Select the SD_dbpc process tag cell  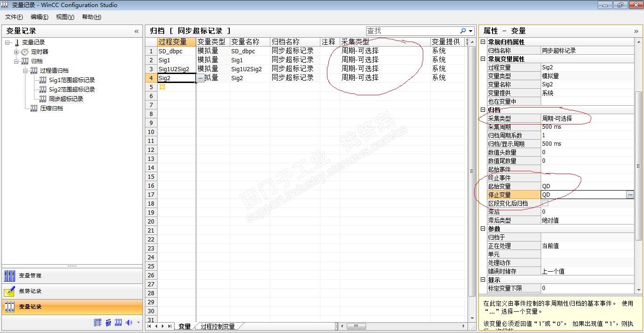tap(176, 51)
